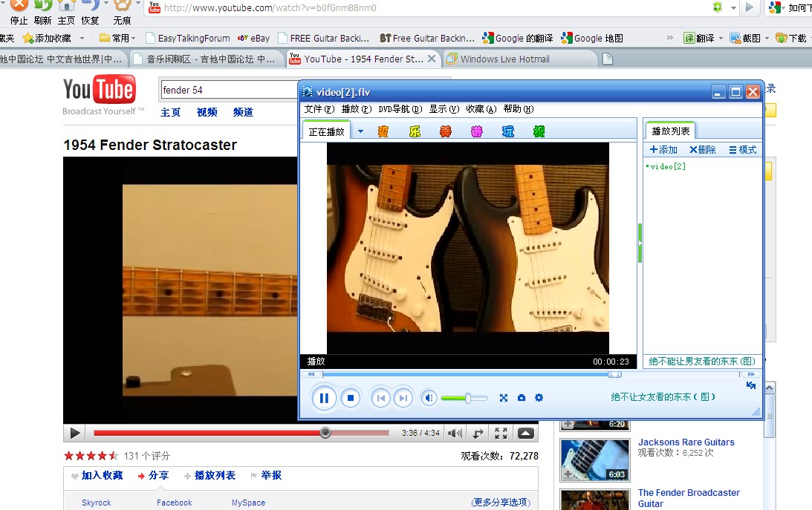Image resolution: width=812 pixels, height=510 pixels.
Task: Mute the media player speaker button
Action: point(429,399)
